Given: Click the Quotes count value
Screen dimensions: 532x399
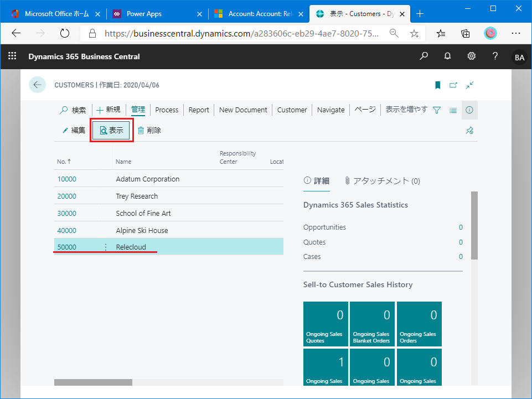Looking at the screenshot, I should pos(461,242).
